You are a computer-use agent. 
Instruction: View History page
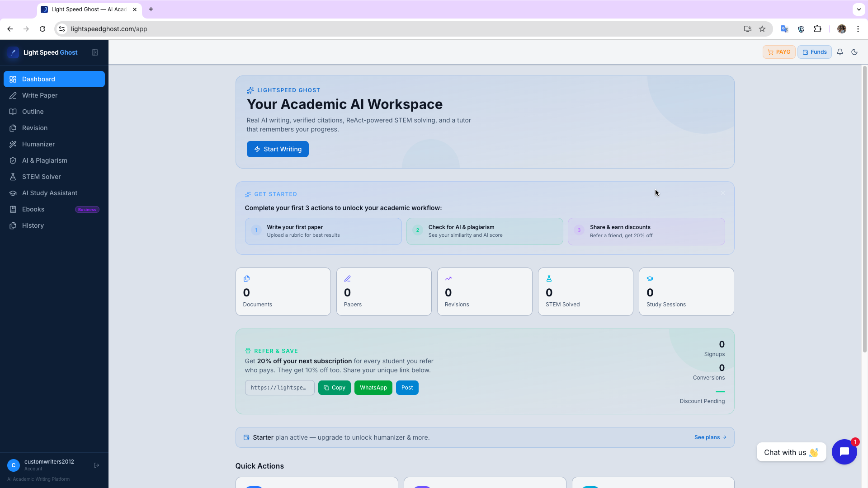54,225
